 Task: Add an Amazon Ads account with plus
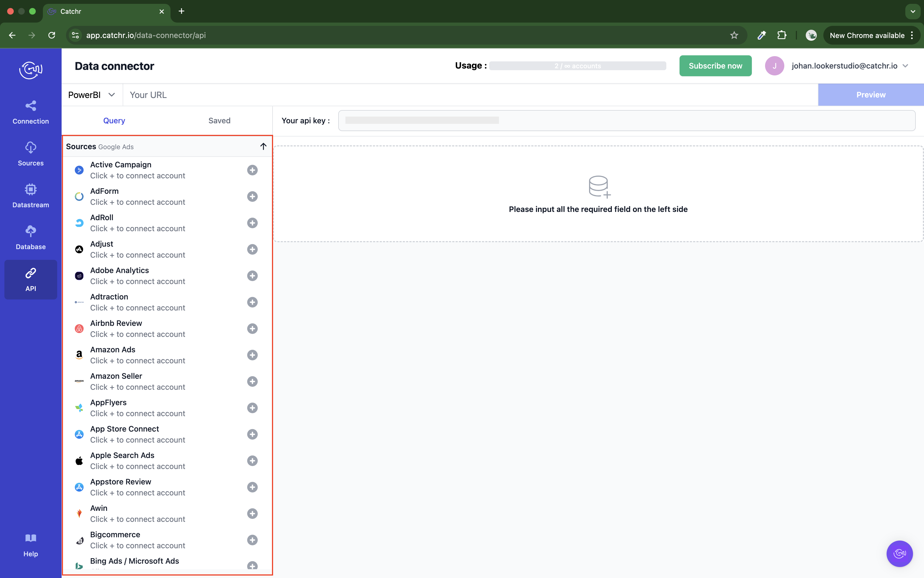252,355
